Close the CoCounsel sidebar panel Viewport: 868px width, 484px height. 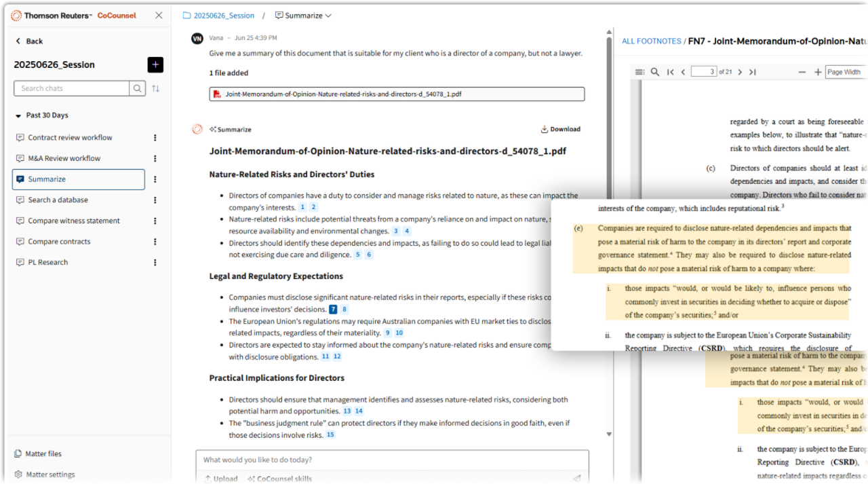click(x=159, y=15)
